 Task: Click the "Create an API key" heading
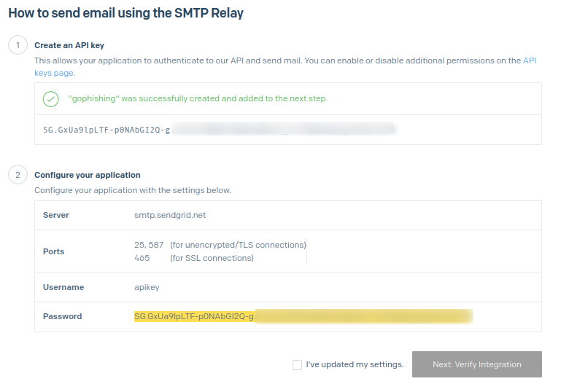pyautogui.click(x=69, y=45)
